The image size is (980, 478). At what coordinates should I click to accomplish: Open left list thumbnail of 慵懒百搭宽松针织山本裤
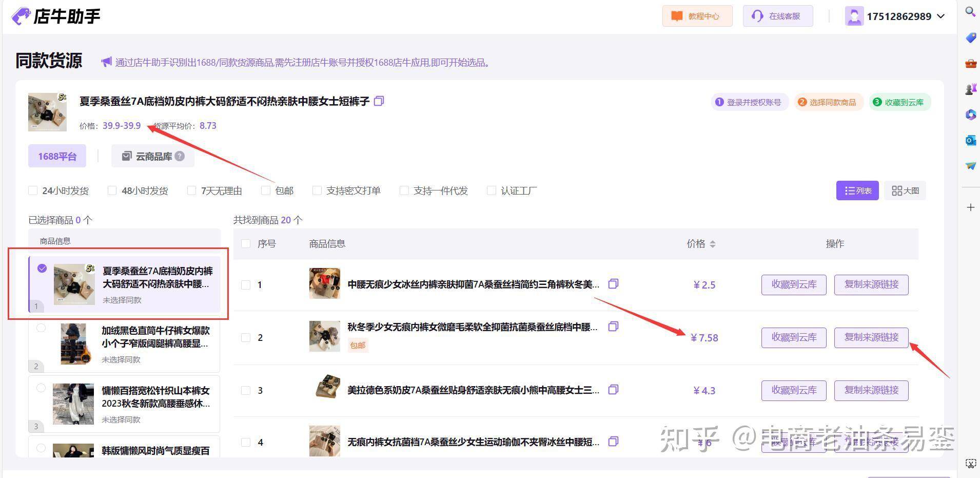(x=73, y=404)
